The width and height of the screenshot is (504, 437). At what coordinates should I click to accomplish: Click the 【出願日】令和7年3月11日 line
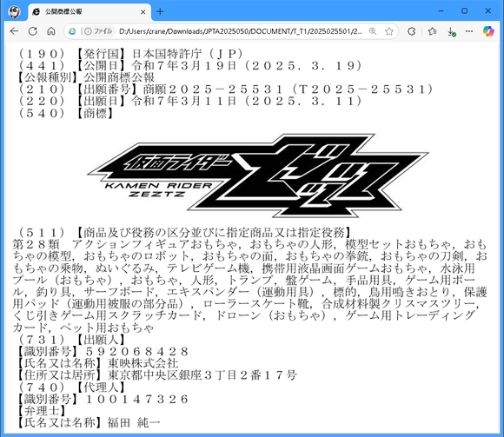coord(189,102)
